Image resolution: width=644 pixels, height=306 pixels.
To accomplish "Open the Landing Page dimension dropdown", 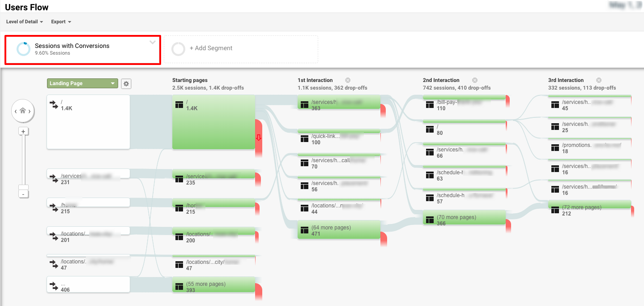I will point(82,83).
